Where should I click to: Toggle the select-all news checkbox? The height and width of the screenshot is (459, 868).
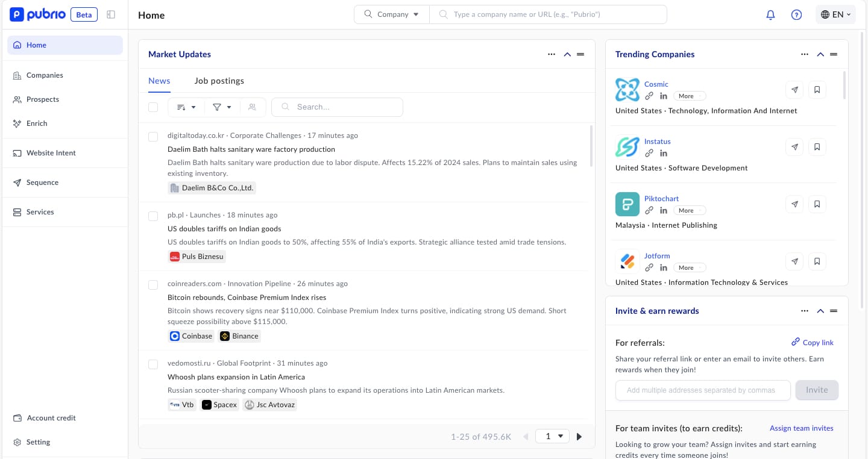(x=153, y=107)
